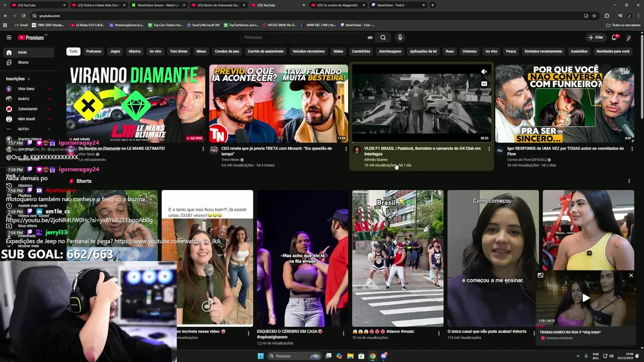Open the Top Cars Online bookmark
This screenshot has height=362, width=644.
coord(165,25)
